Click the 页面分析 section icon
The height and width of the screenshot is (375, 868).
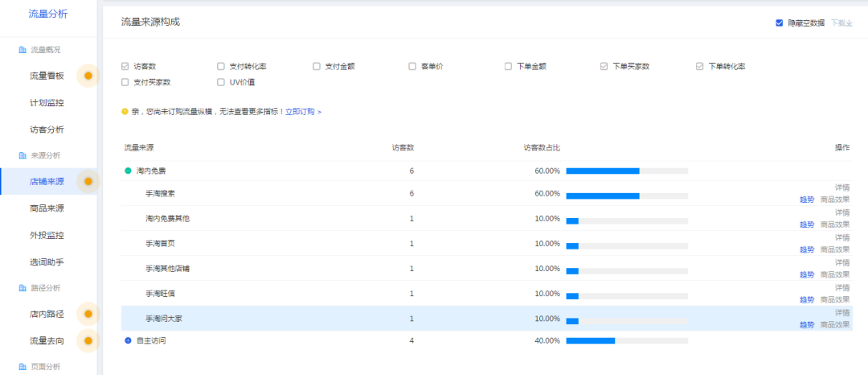coord(23,367)
